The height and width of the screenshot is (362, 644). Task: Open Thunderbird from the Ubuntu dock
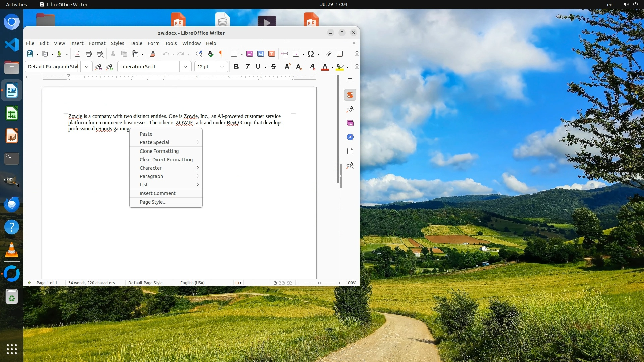[x=12, y=204]
